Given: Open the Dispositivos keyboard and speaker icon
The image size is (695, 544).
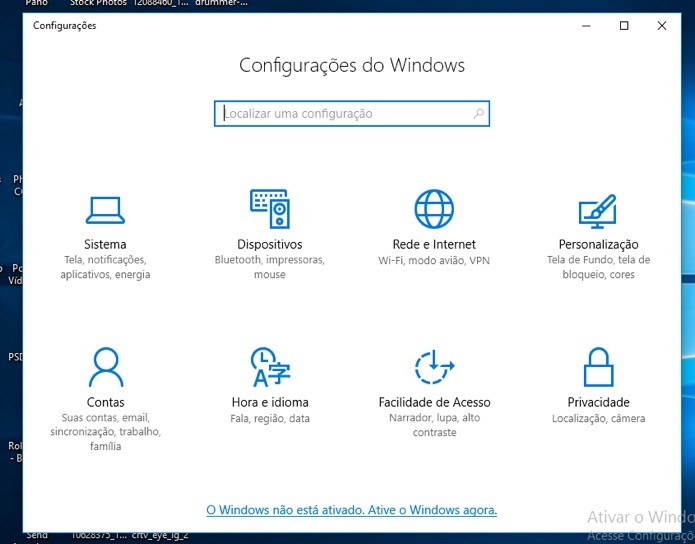Looking at the screenshot, I should coord(269,209).
